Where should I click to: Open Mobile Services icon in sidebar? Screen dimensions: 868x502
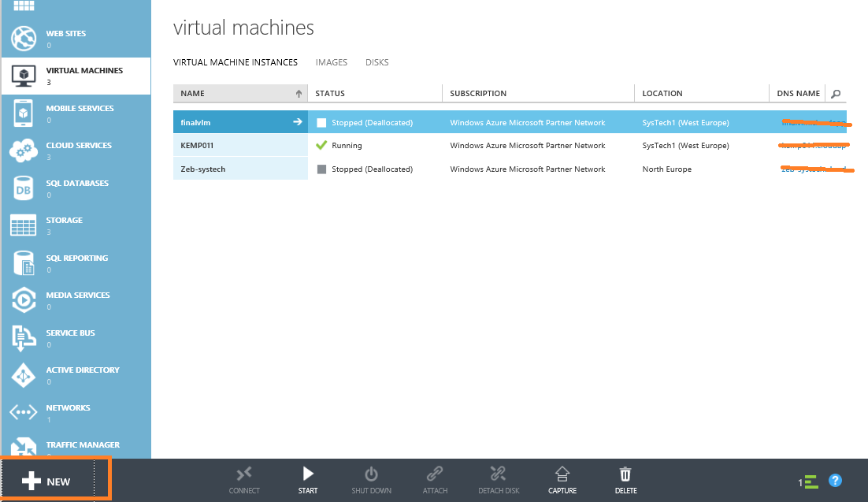click(x=24, y=113)
